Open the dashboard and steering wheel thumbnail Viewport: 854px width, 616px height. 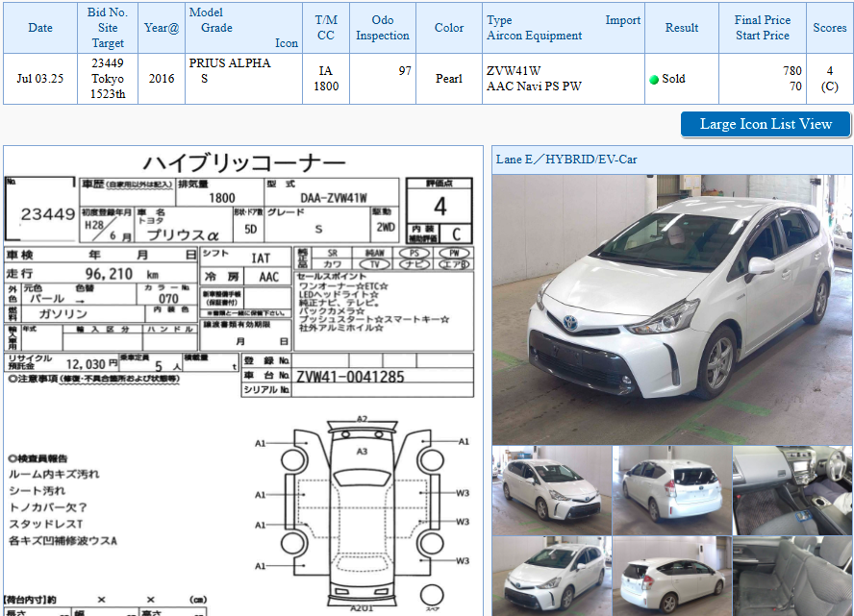click(791, 491)
